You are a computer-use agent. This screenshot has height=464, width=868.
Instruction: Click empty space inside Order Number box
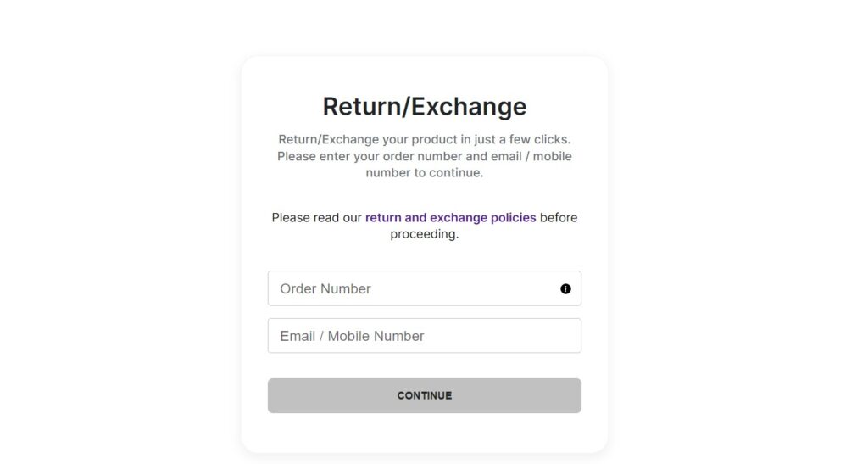pyautogui.click(x=465, y=288)
